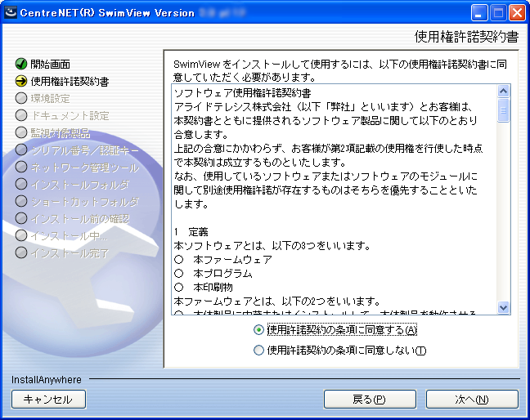Proceed with the 次へ(N) button
This screenshot has height=420, width=530.
click(x=472, y=400)
